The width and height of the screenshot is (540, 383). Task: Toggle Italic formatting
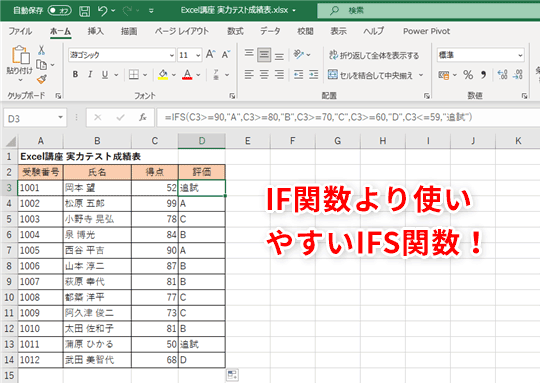[x=90, y=74]
